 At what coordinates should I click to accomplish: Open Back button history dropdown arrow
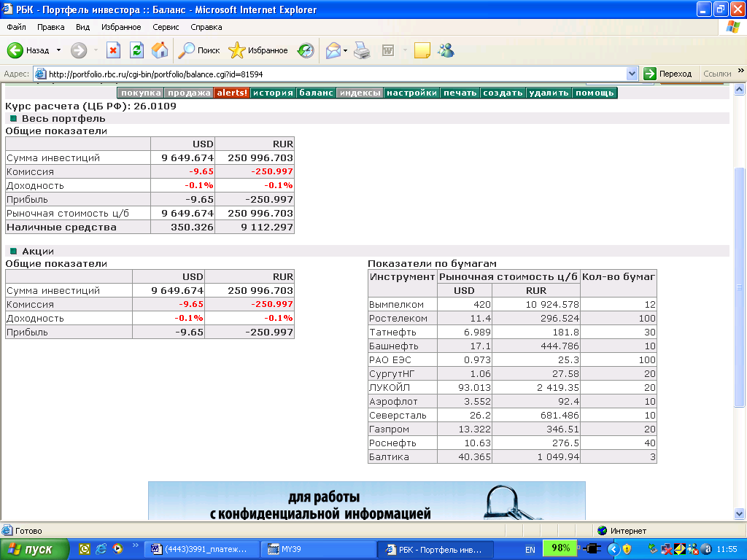pos(58,50)
